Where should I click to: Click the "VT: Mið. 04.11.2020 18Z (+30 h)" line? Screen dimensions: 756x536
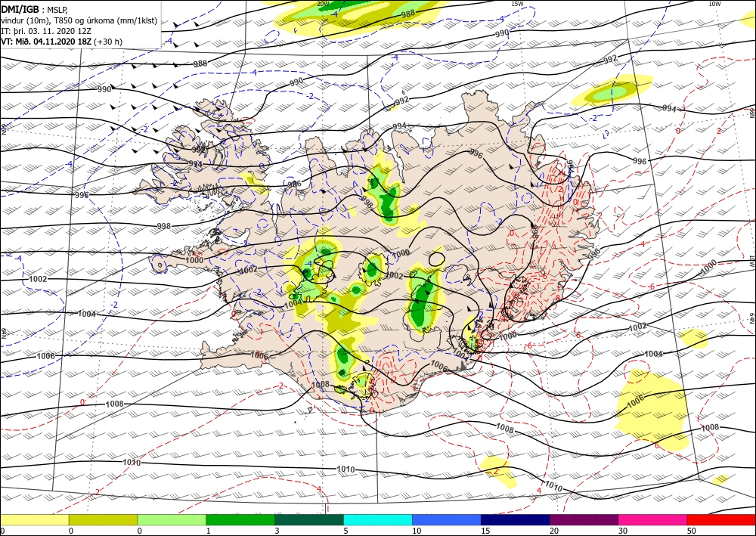coord(62,42)
